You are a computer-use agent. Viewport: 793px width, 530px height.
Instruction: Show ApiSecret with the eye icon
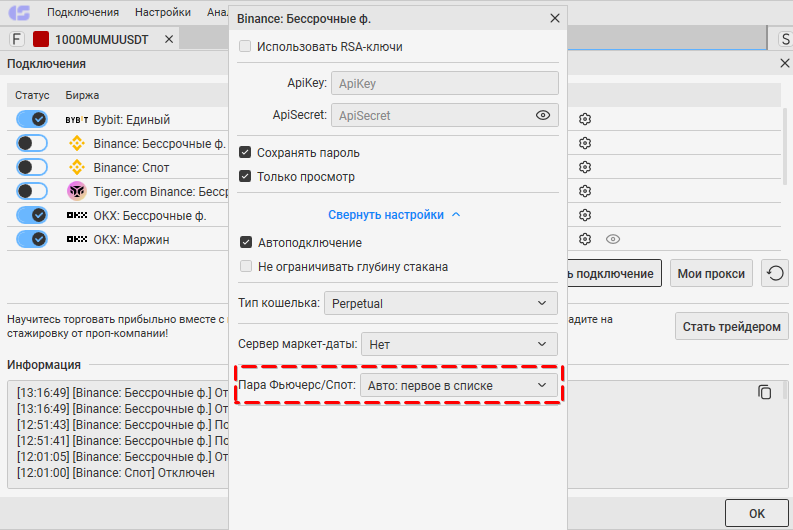pyautogui.click(x=542, y=115)
